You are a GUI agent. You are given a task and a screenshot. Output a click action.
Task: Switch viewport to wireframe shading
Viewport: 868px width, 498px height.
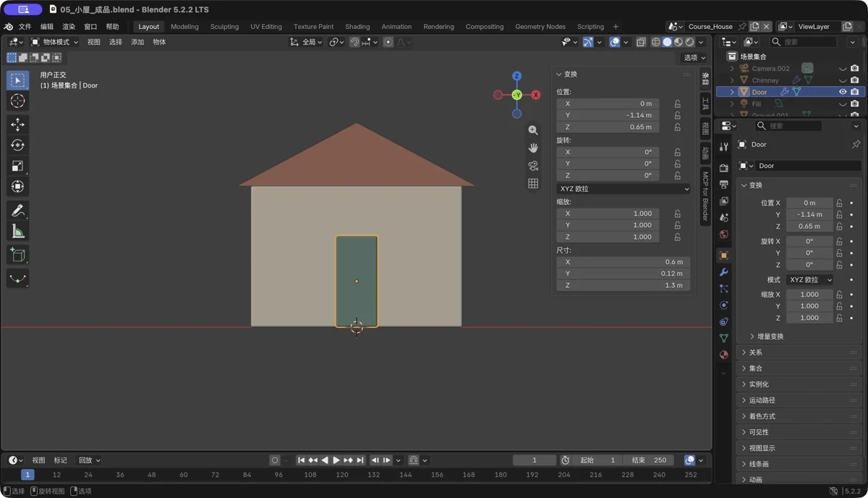tap(656, 43)
